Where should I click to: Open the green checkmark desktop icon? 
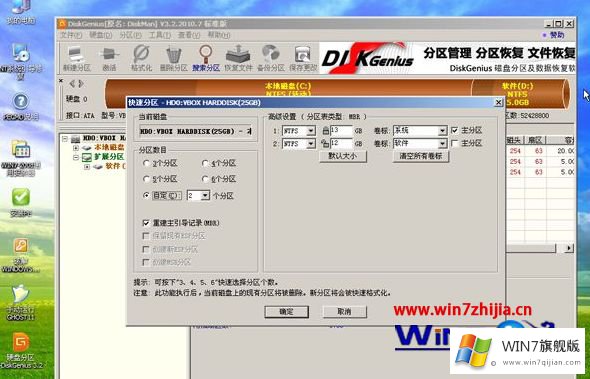click(x=21, y=202)
